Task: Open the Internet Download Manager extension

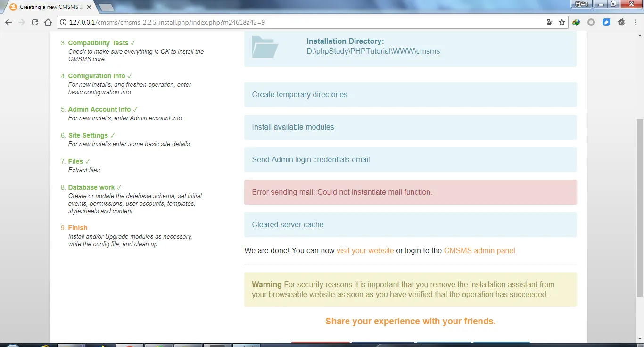Action: pyautogui.click(x=576, y=22)
